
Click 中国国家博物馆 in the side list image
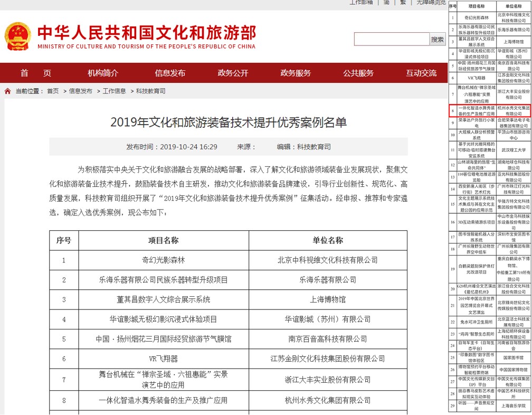pyautogui.click(x=514, y=370)
